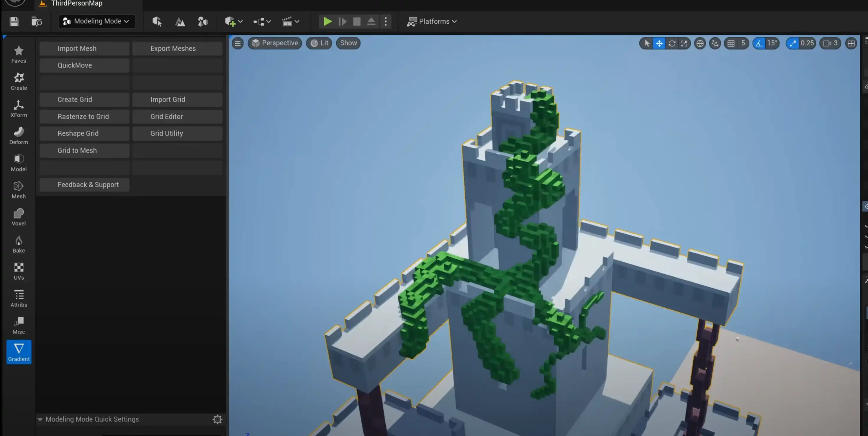Toggle scale snapping 0.25
Viewport: 868px width, 436px height.
(x=792, y=43)
